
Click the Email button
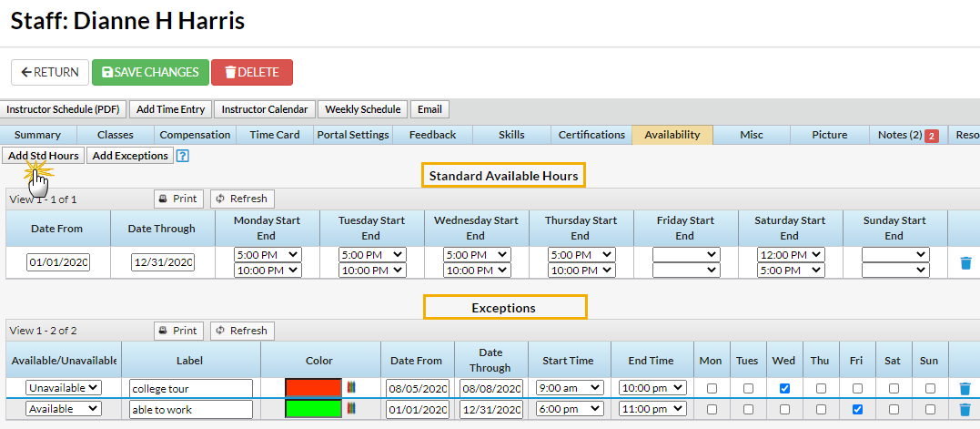(x=429, y=109)
